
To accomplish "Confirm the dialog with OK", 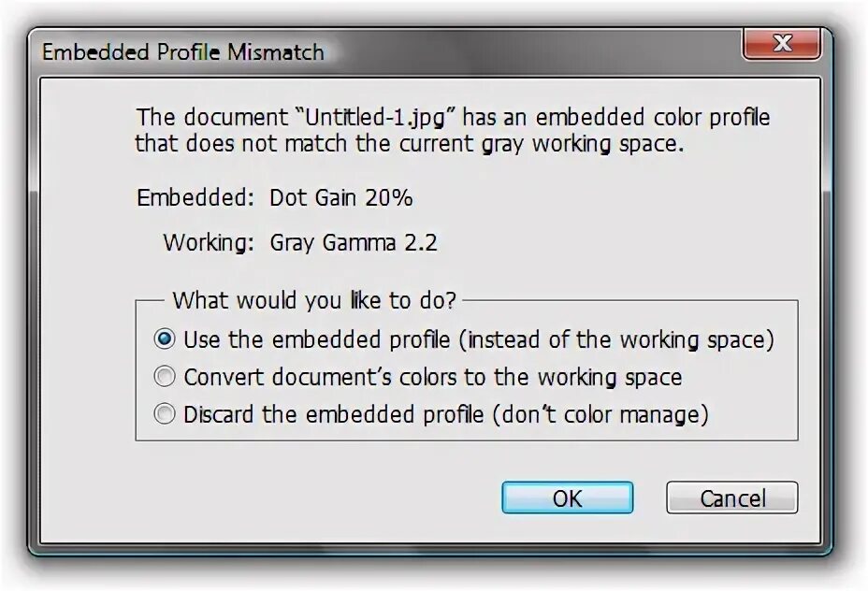I will (567, 498).
